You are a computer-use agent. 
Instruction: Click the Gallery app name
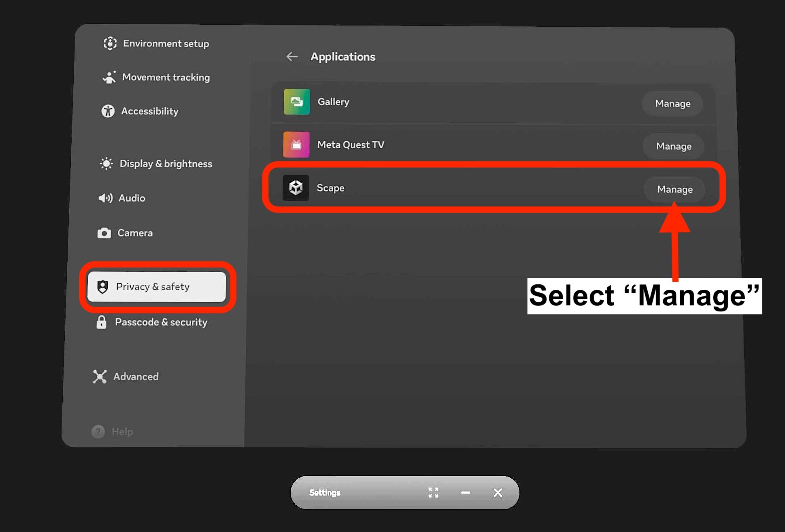click(x=333, y=102)
